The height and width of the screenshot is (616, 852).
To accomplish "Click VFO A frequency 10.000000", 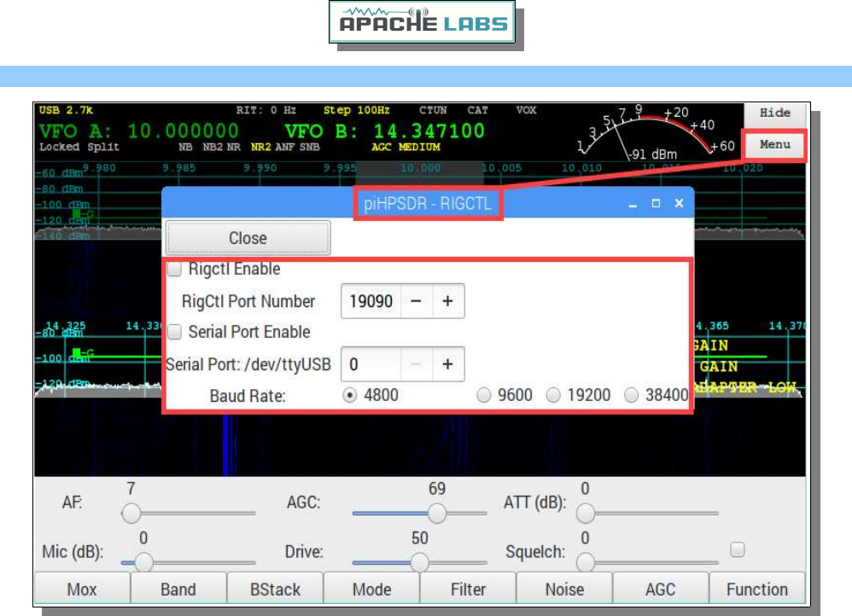I will click(x=183, y=131).
